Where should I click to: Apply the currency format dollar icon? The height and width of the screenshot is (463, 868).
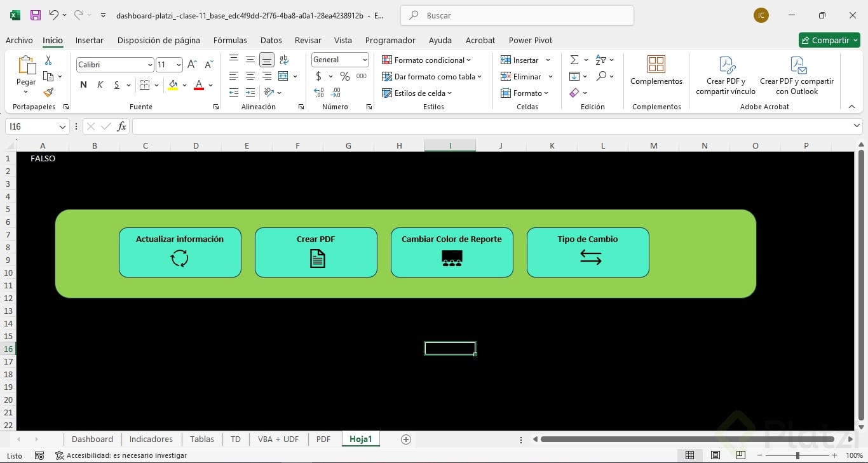point(318,76)
